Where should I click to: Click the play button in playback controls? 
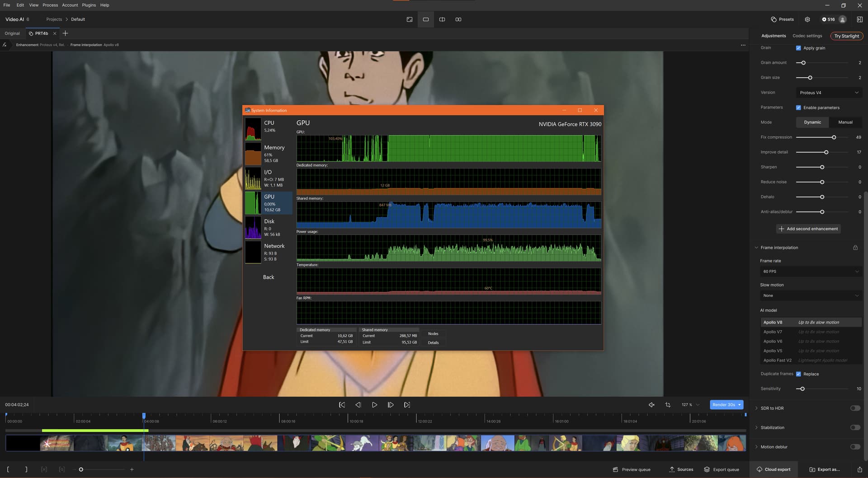pos(374,405)
